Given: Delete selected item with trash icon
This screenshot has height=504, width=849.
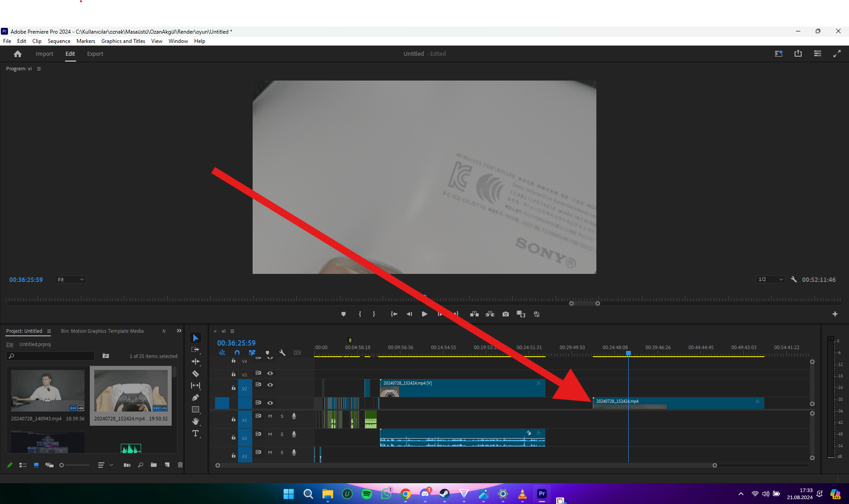Looking at the screenshot, I should 180,465.
